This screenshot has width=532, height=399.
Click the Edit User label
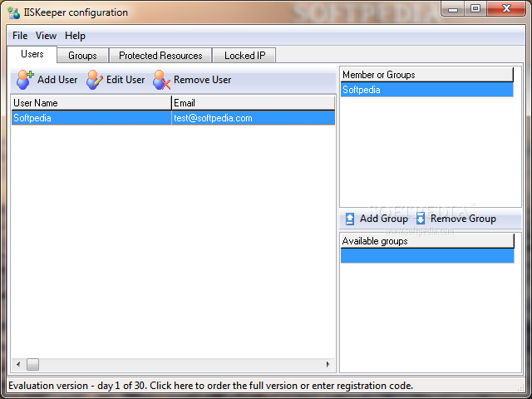coord(126,80)
